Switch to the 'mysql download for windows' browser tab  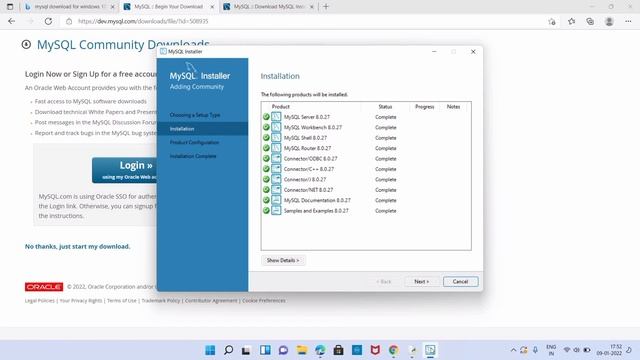[x=69, y=7]
